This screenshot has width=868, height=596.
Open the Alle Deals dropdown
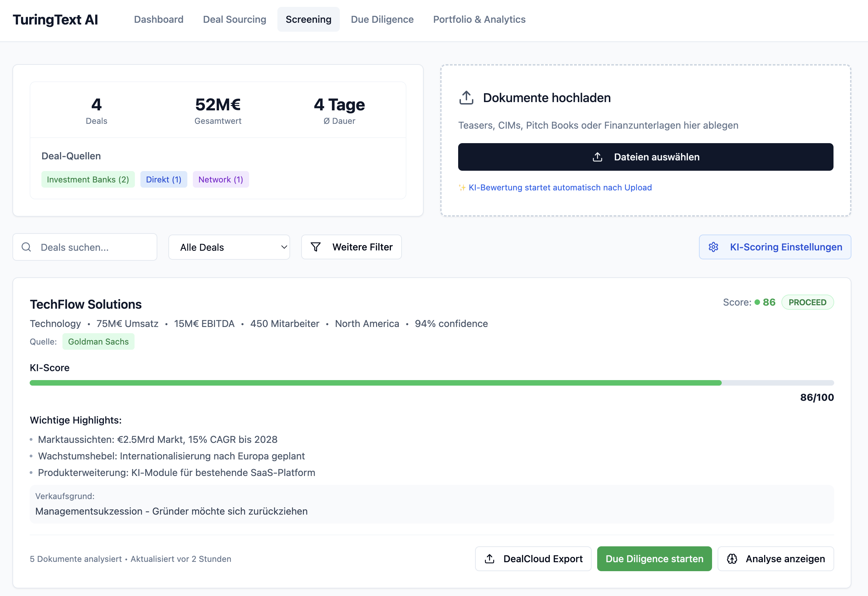point(229,247)
